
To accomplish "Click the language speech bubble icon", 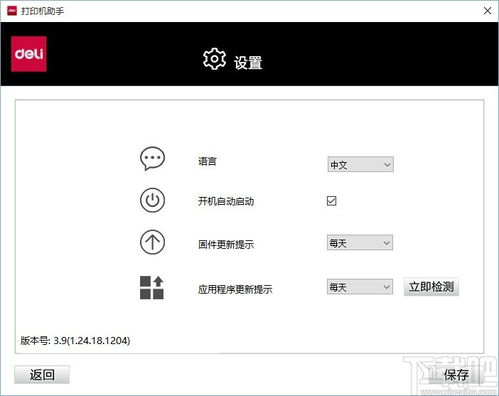I will [152, 159].
